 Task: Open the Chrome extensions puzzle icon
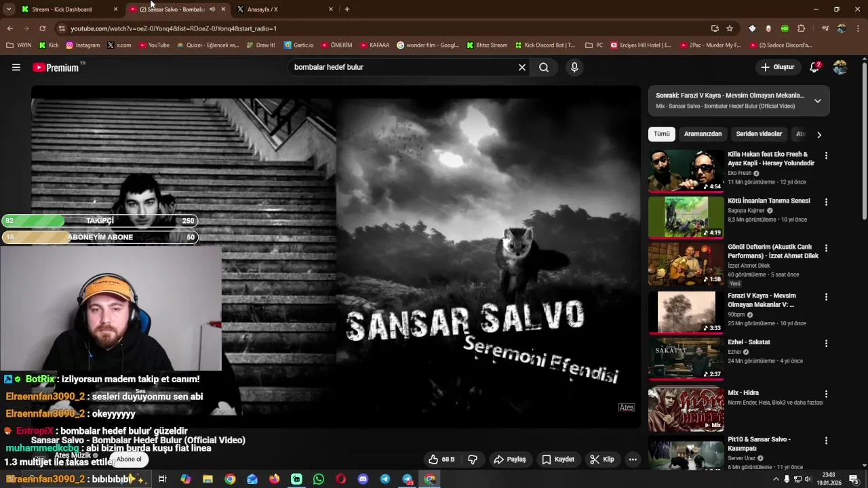[801, 28]
